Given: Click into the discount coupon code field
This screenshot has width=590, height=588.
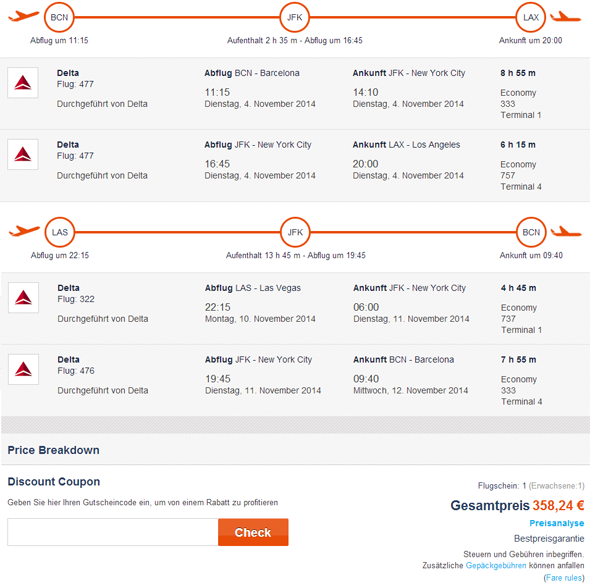Looking at the screenshot, I should click(x=113, y=532).
